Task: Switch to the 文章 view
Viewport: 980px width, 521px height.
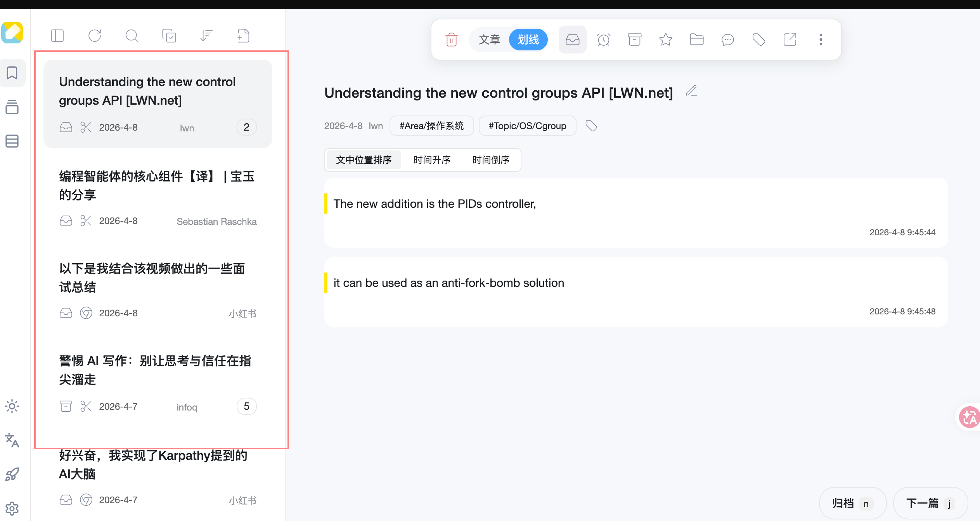Action: (x=489, y=40)
